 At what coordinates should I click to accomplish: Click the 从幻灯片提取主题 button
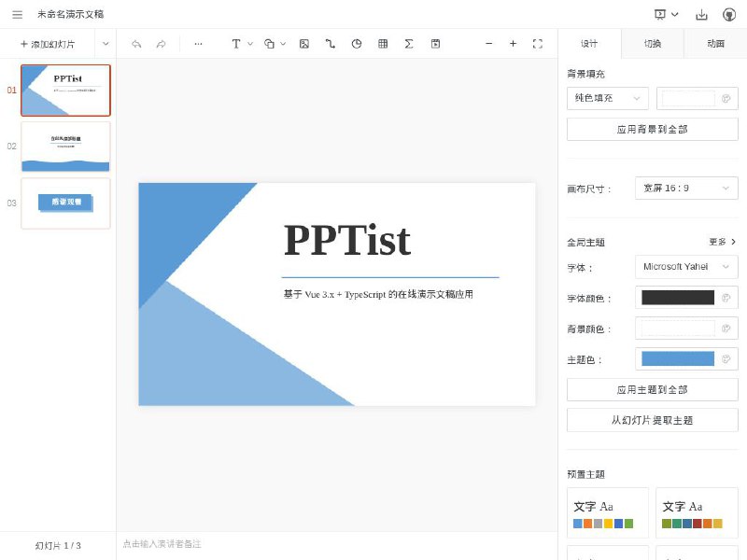(652, 420)
